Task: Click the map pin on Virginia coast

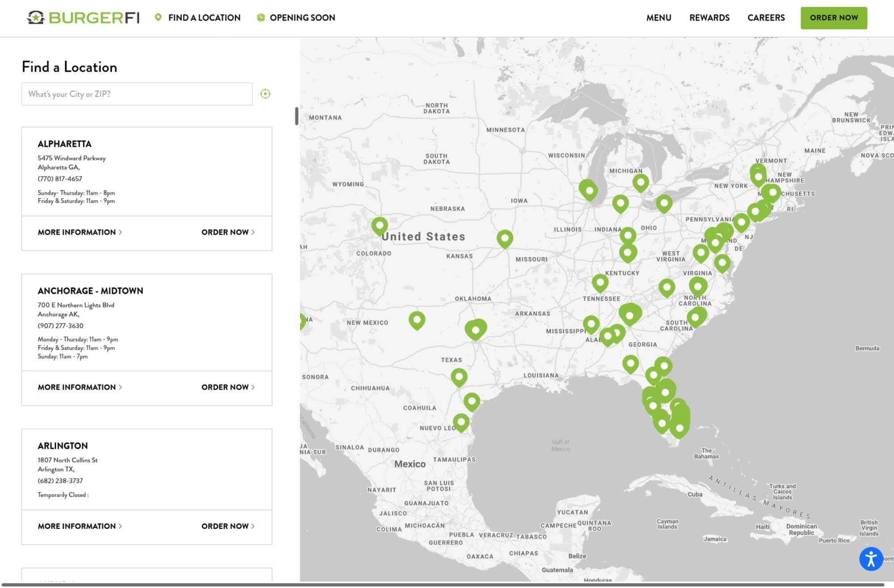Action: pos(722,263)
